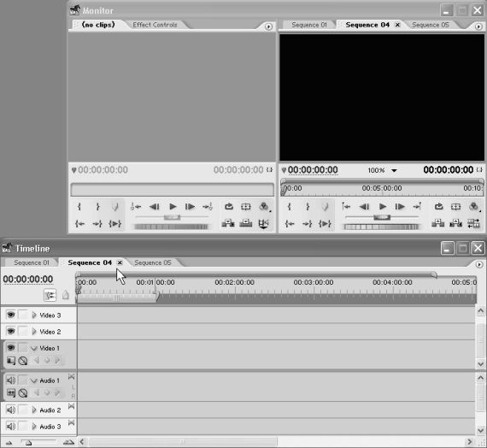Click Set Unnumbered Marker in Timeline
The image size is (487, 448).
(65, 295)
